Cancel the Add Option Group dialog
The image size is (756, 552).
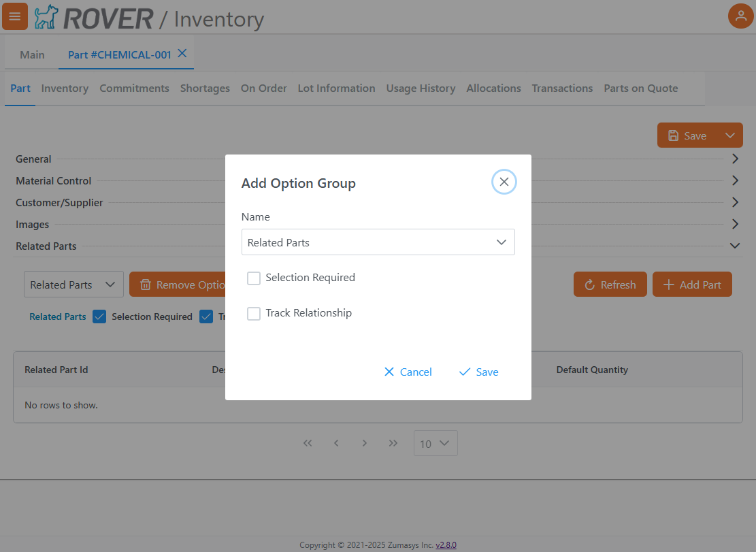408,372
